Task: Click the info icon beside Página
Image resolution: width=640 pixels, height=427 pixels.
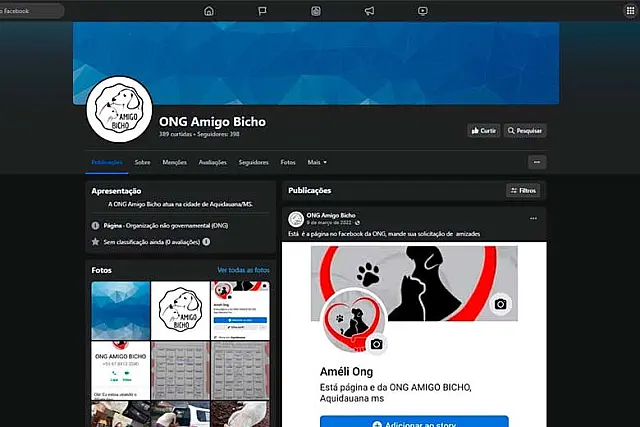Action: pos(96,225)
